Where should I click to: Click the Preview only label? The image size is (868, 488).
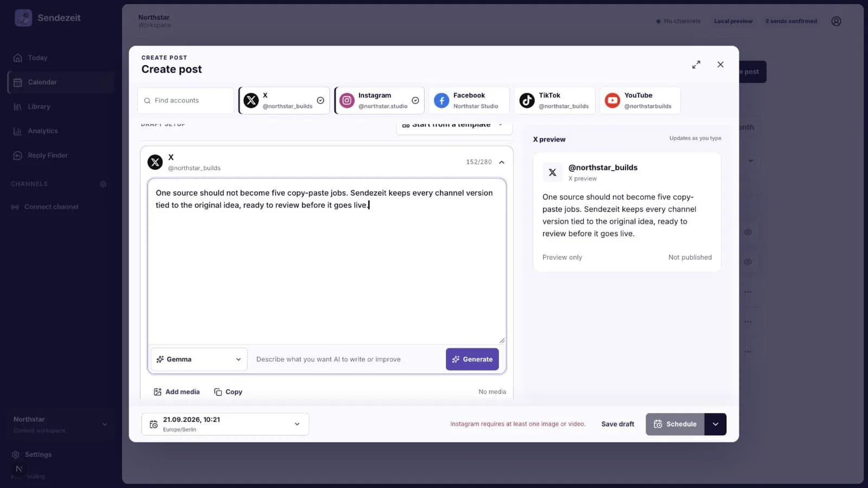click(x=562, y=258)
